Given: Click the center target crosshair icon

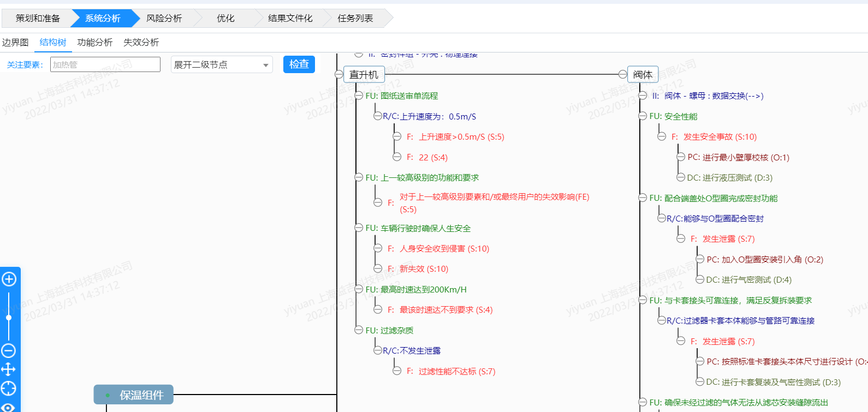Looking at the screenshot, I should tap(9, 389).
